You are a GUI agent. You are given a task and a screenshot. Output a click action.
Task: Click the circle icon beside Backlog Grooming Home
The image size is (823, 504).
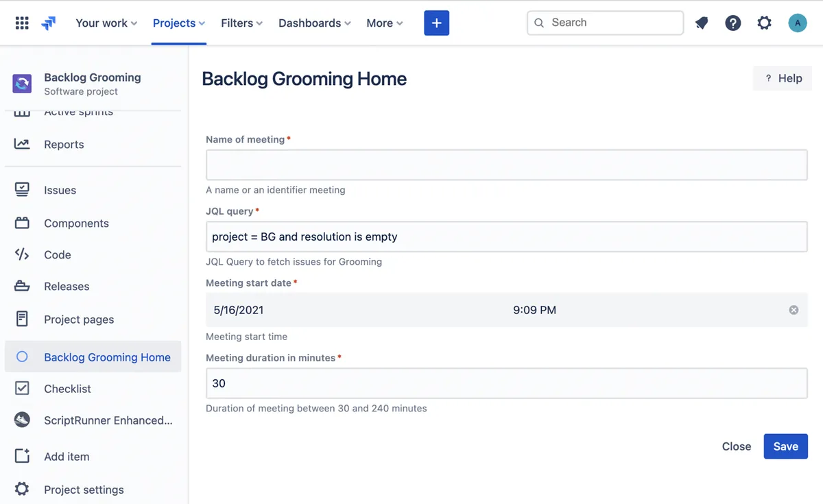pos(22,357)
